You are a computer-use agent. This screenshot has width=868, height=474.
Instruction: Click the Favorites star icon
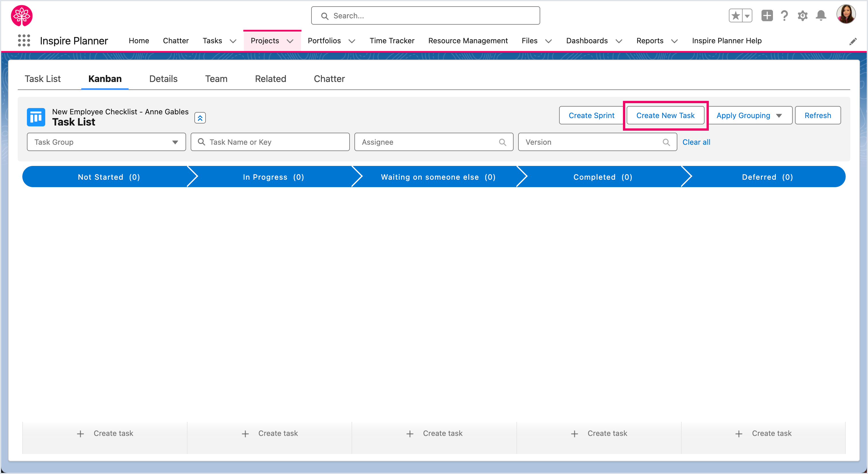[735, 15]
